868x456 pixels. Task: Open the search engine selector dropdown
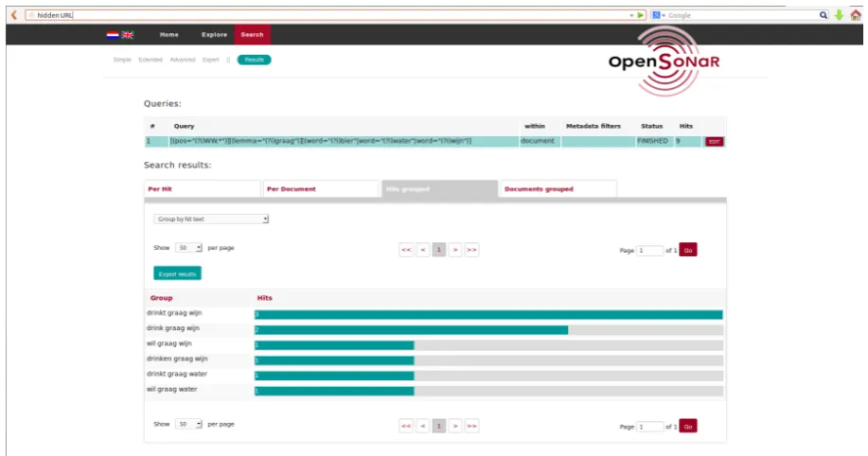pyautogui.click(x=658, y=15)
